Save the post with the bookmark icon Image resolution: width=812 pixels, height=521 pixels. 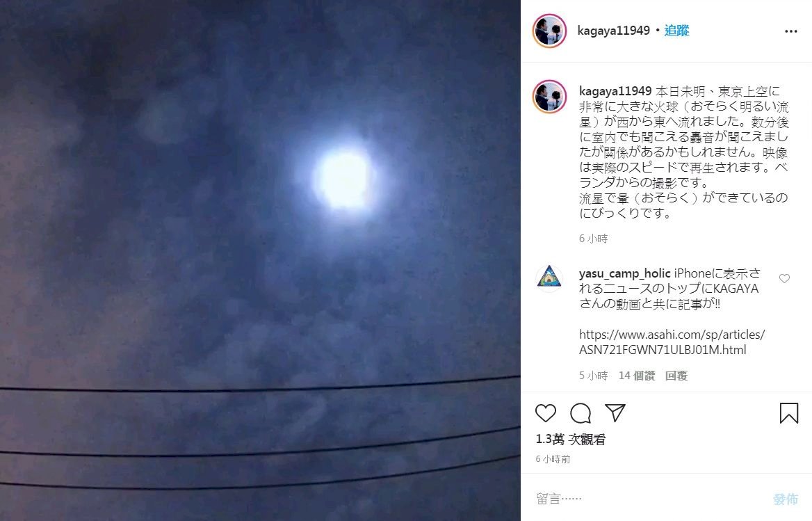click(788, 412)
